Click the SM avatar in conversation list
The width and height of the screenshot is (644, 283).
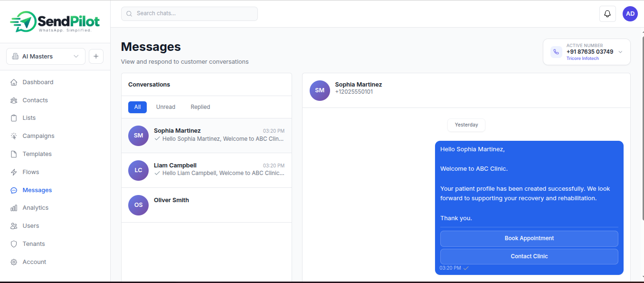coord(138,136)
